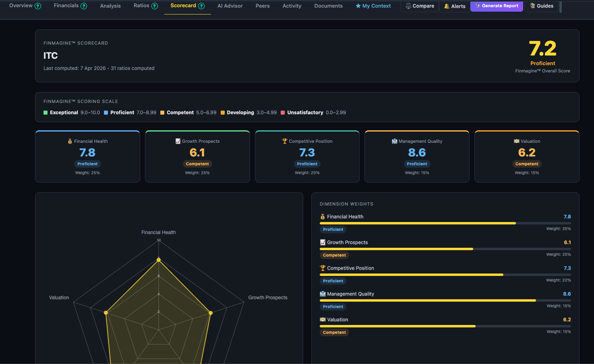Click the Valuation vertex on the radar chart
This screenshot has height=364, width=594.
point(106,313)
